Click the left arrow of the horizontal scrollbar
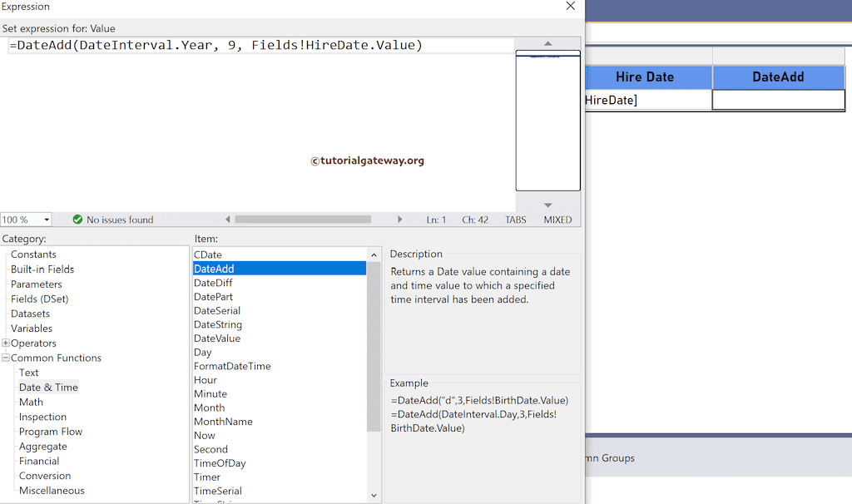Screen dimensions: 852x504 point(227,219)
